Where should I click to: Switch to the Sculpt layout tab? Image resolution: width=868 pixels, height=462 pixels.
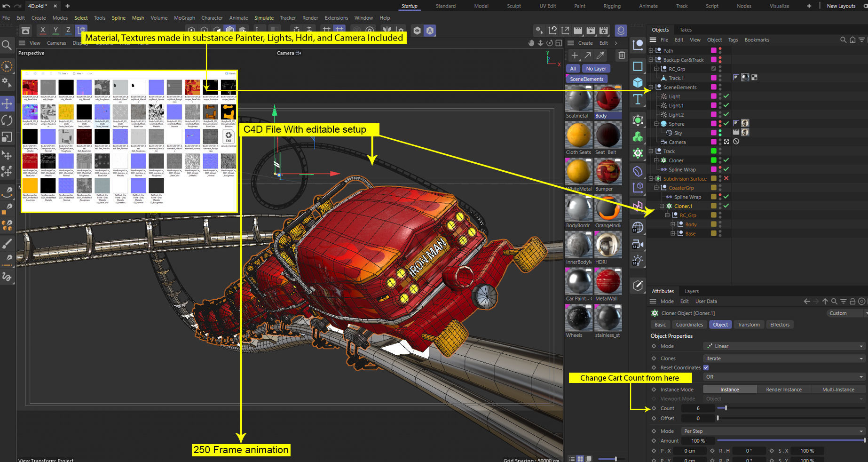click(x=514, y=6)
